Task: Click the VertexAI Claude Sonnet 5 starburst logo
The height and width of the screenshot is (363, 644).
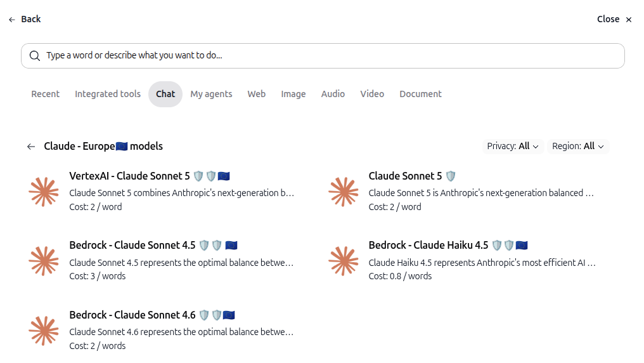Action: [x=44, y=192]
